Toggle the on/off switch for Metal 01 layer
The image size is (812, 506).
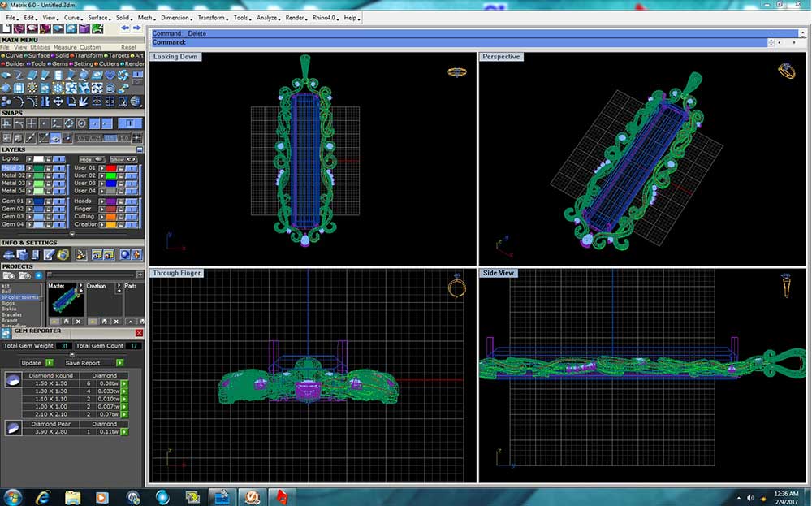coord(59,168)
